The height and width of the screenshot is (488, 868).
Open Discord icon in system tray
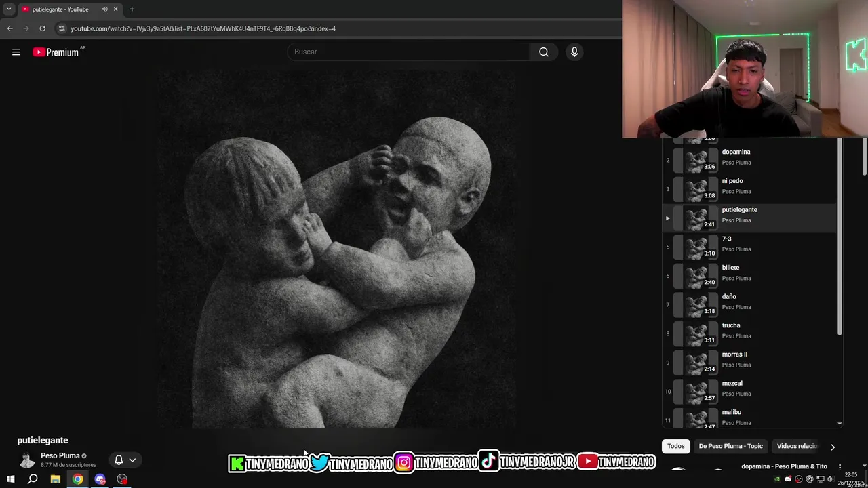click(788, 479)
